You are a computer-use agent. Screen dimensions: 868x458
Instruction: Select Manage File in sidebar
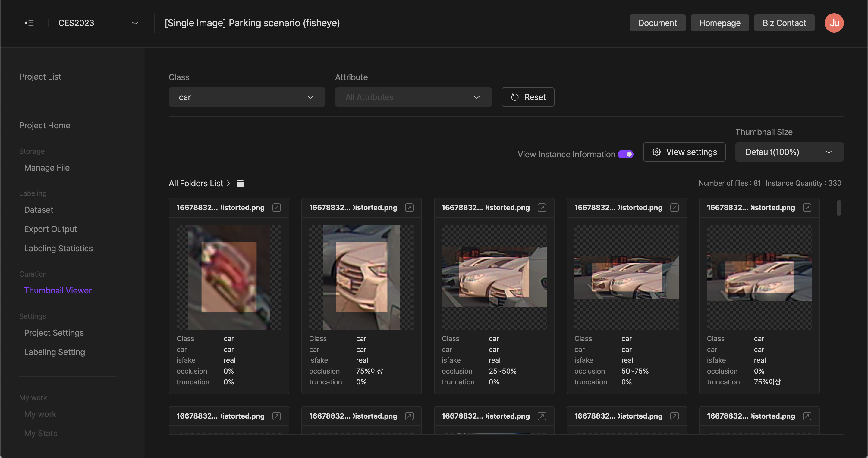[47, 167]
